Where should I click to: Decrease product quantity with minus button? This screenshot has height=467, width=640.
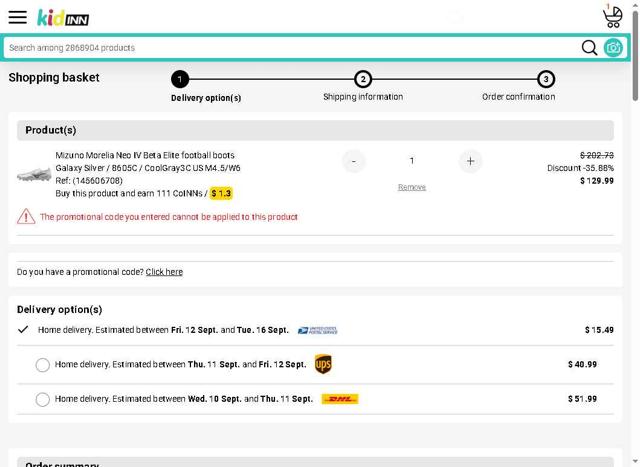click(353, 161)
